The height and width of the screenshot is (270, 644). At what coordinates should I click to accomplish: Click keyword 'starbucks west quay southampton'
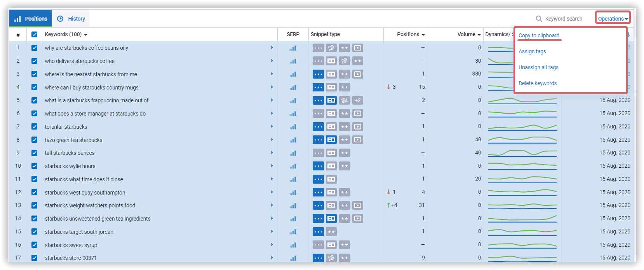point(85,193)
